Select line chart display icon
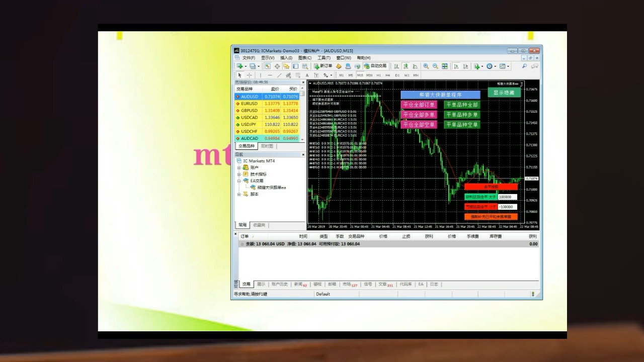Screen dimensions: 644x362 [415, 66]
